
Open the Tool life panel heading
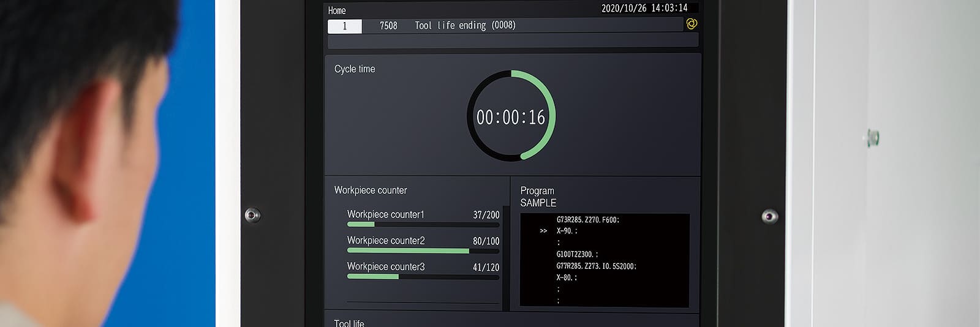349,323
